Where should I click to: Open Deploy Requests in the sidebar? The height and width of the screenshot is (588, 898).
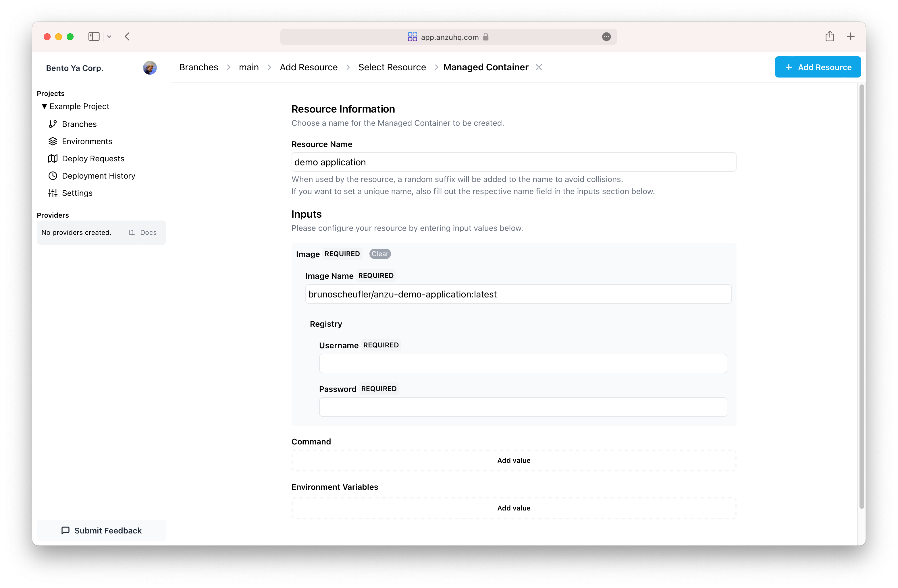93,158
